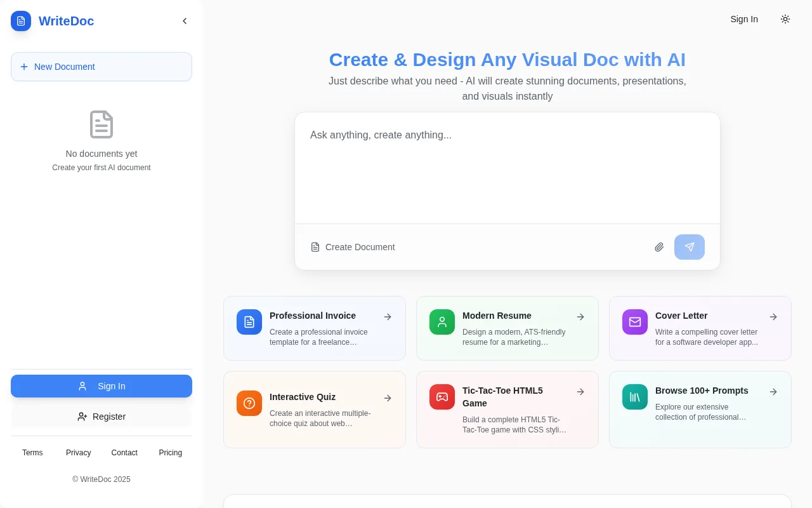Select the 'Browse 100+ Prompts' card title
812x508 pixels.
(x=702, y=391)
